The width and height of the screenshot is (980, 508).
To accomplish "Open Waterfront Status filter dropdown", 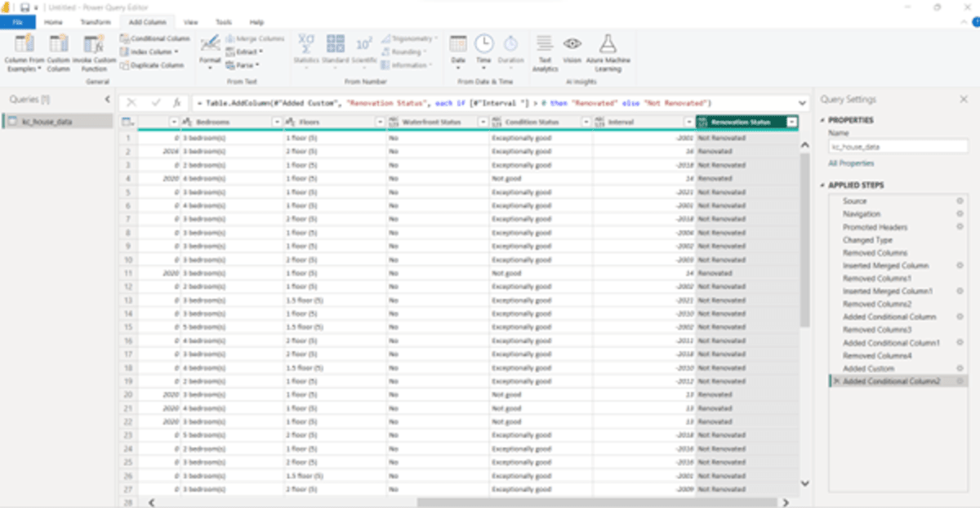I will coord(483,122).
